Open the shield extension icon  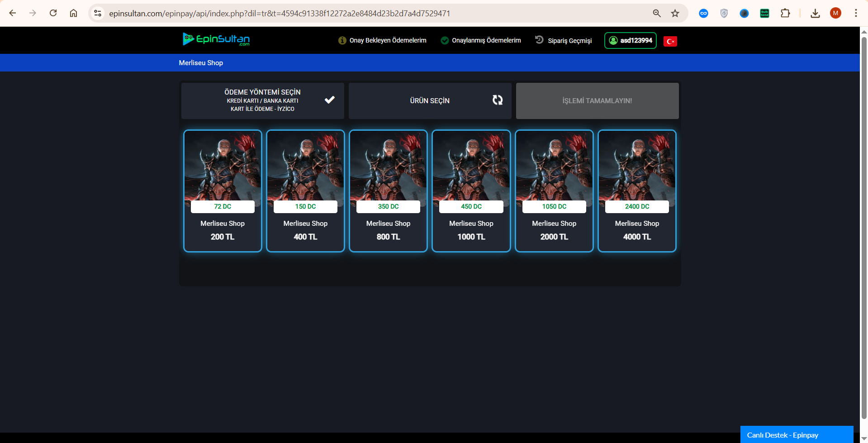(724, 13)
